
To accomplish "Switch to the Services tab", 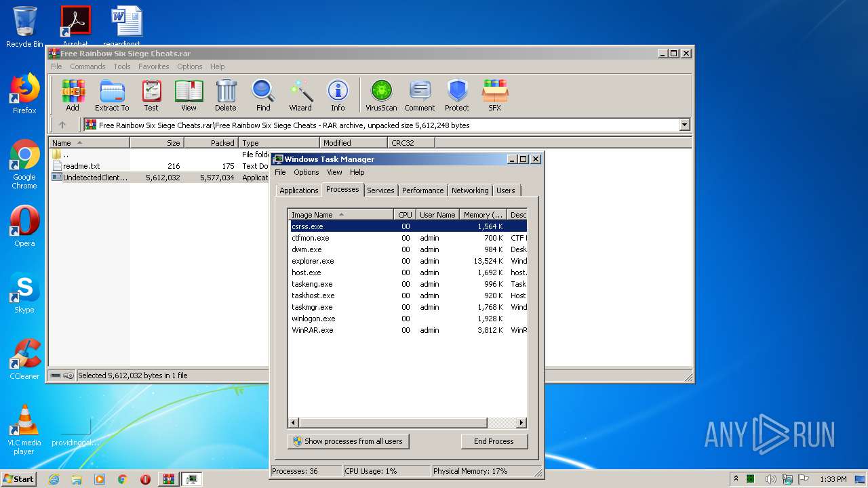I will [x=380, y=190].
